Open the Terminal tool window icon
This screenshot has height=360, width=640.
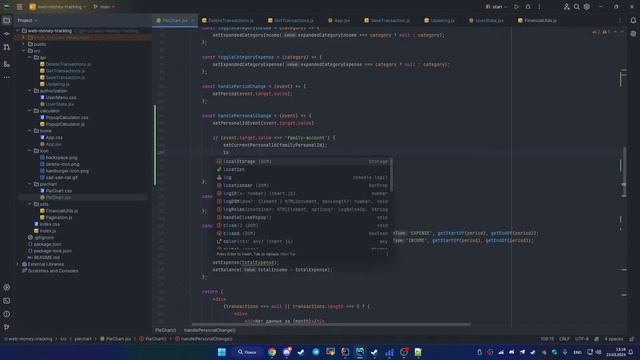tap(7, 301)
